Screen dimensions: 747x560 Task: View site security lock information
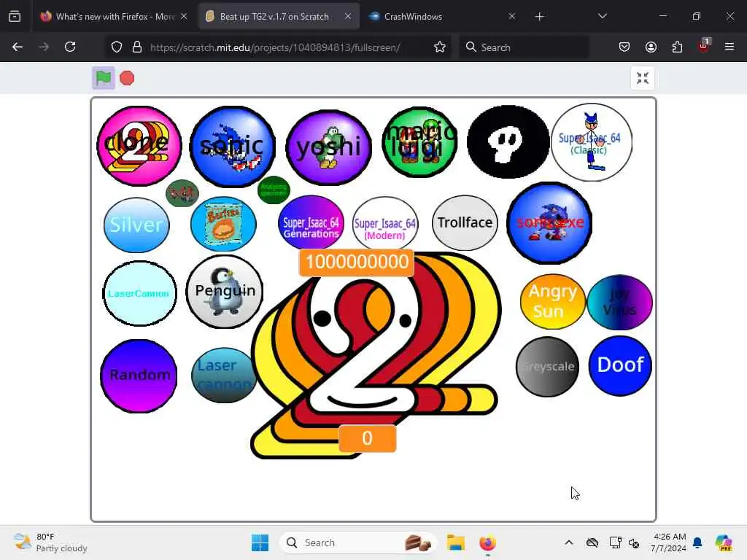[137, 47]
